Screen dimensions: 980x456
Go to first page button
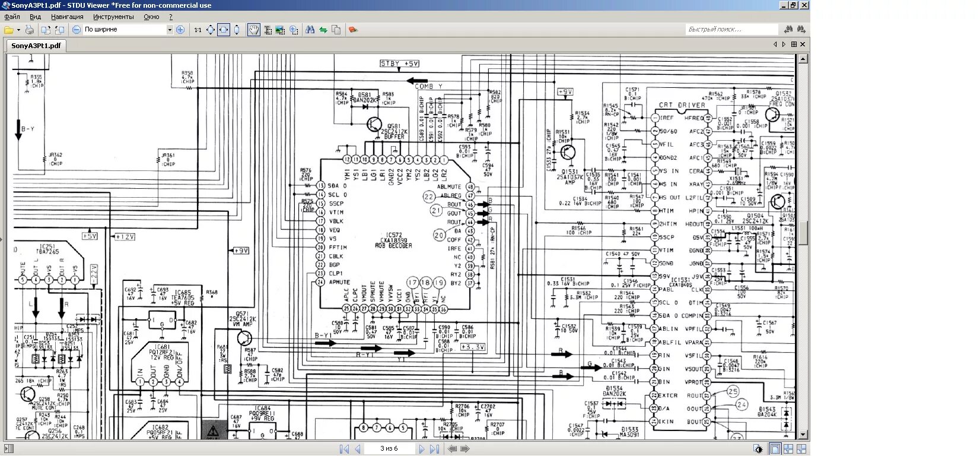coord(344,449)
